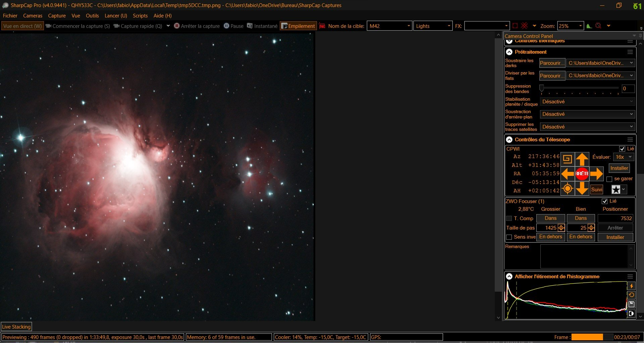Viewport: 644px width, 343px height.
Task: Click Instantané snapshot toolbar button
Action: 262,26
